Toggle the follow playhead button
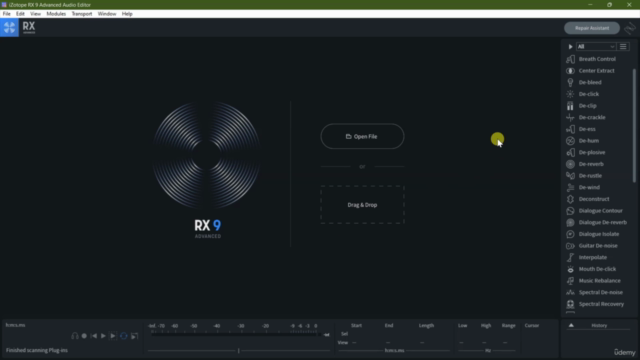This screenshot has width=640, height=360. click(x=134, y=336)
